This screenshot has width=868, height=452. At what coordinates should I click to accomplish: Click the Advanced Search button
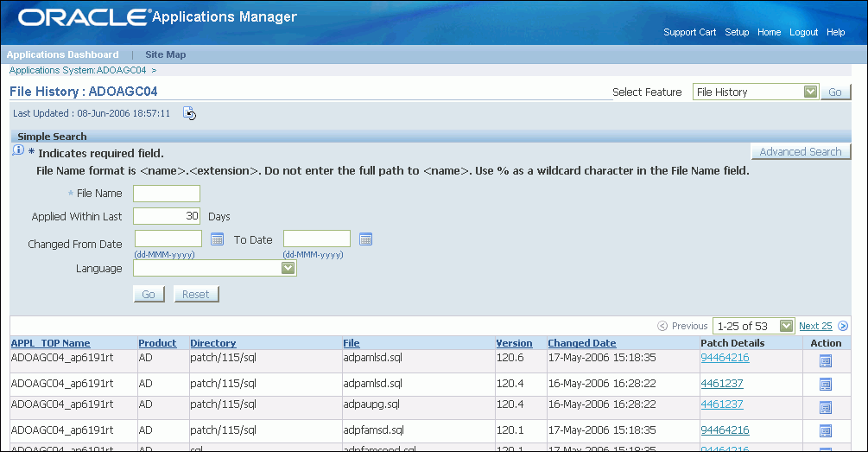click(801, 152)
